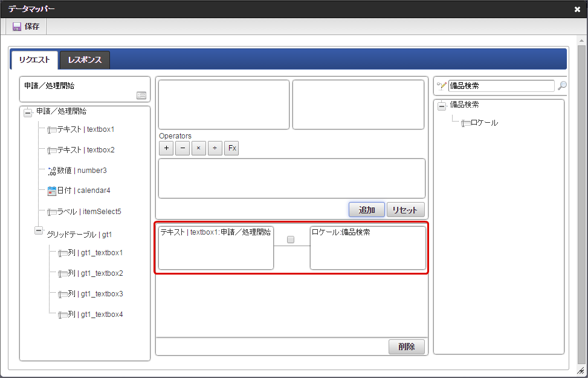
Task: Close the データマッパー dialog
Action: pyautogui.click(x=577, y=10)
